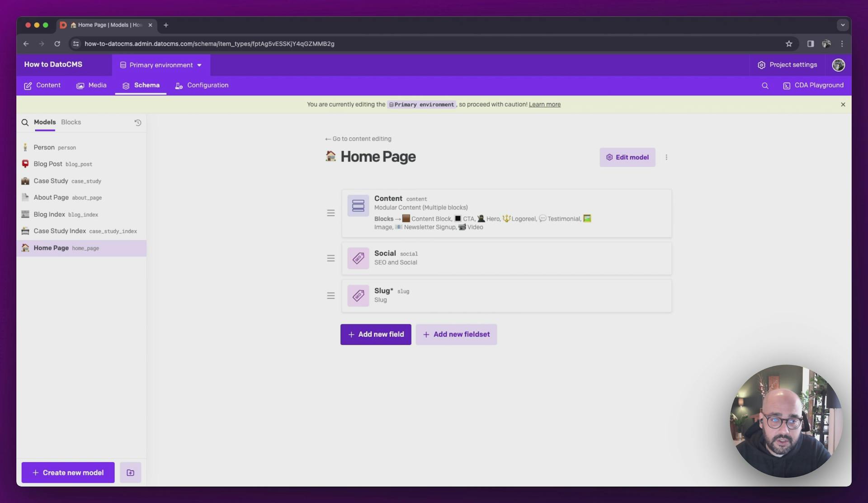
Task: Select the Blog Index model row
Action: pos(81,214)
